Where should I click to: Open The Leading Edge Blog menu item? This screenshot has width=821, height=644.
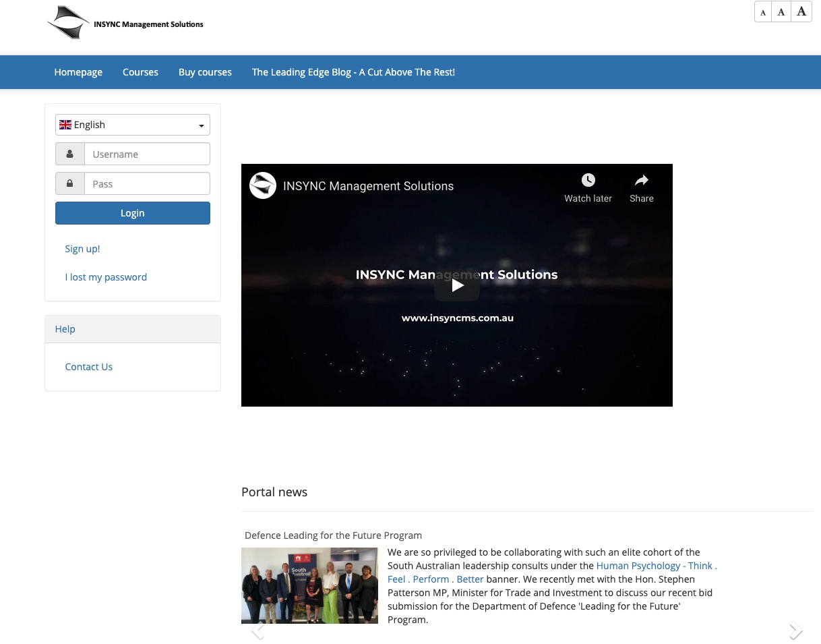click(353, 72)
